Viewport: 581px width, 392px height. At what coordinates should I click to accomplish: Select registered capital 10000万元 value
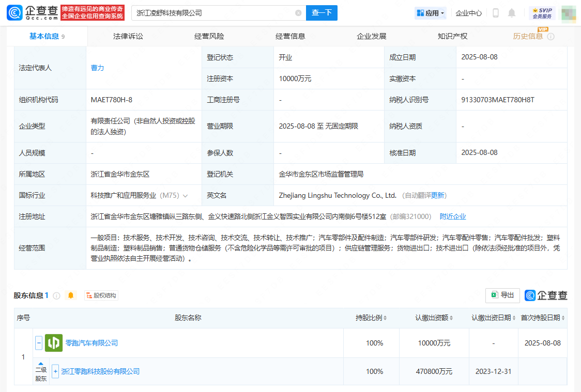[x=295, y=79]
